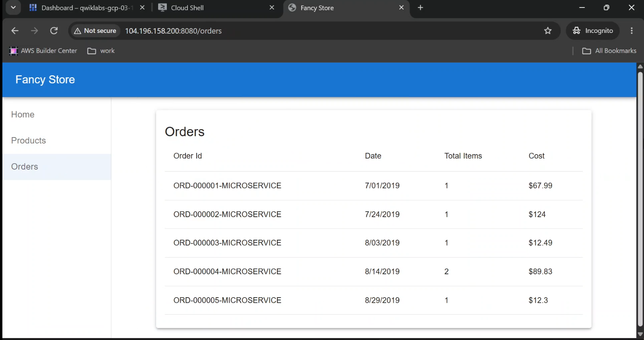Viewport: 644px width, 340px height.
Task: Select order ORD-000005-MICROSERVICE
Action: click(227, 300)
